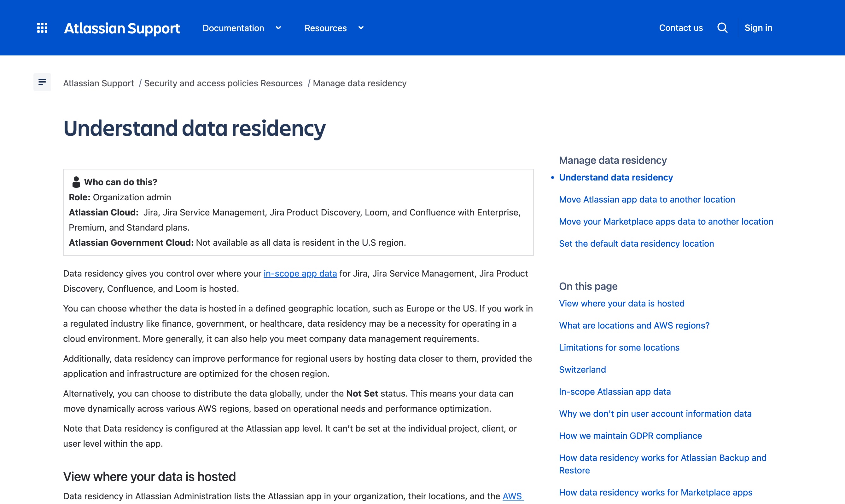Follow the in-scope app data link
The image size is (845, 504).
[300, 273]
